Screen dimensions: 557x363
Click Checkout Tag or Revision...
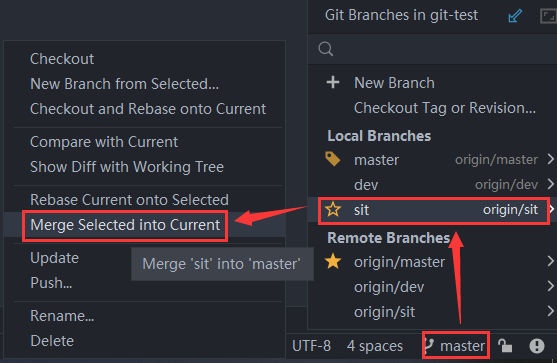(x=445, y=108)
